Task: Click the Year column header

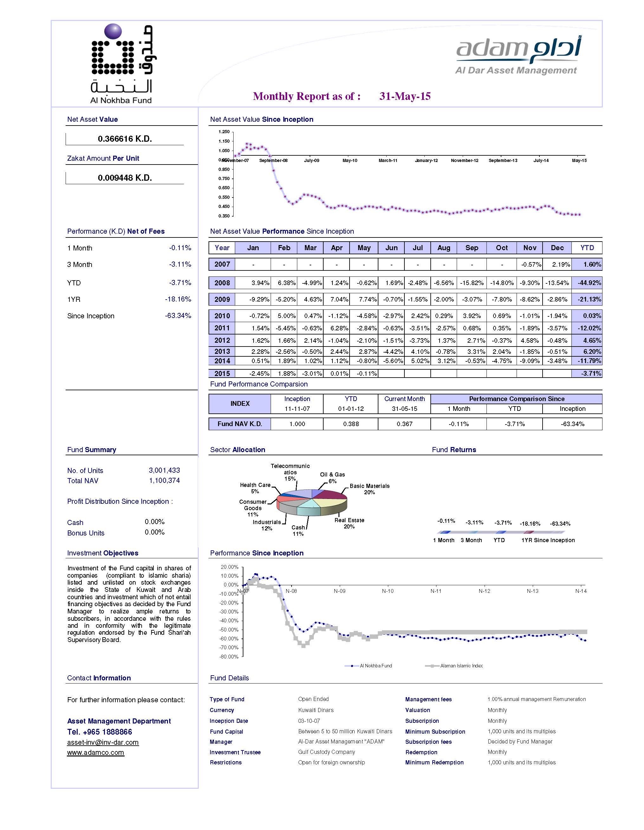Action: pyautogui.click(x=222, y=248)
